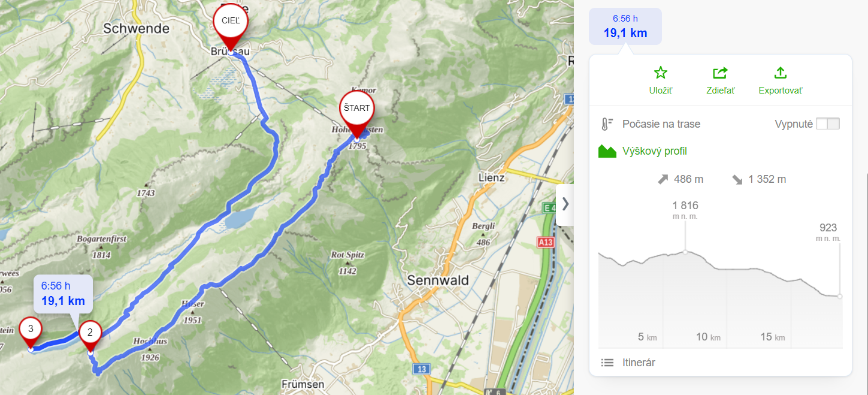Click the Uložiť label
The height and width of the screenshot is (395, 868).
[x=660, y=91]
